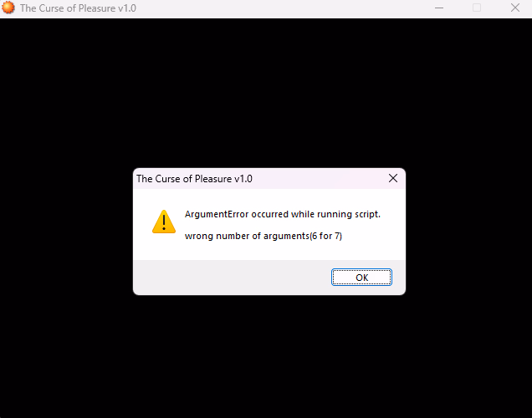This screenshot has width=532, height=418.
Task: Select the wrong number of arguments line
Action: (x=263, y=236)
